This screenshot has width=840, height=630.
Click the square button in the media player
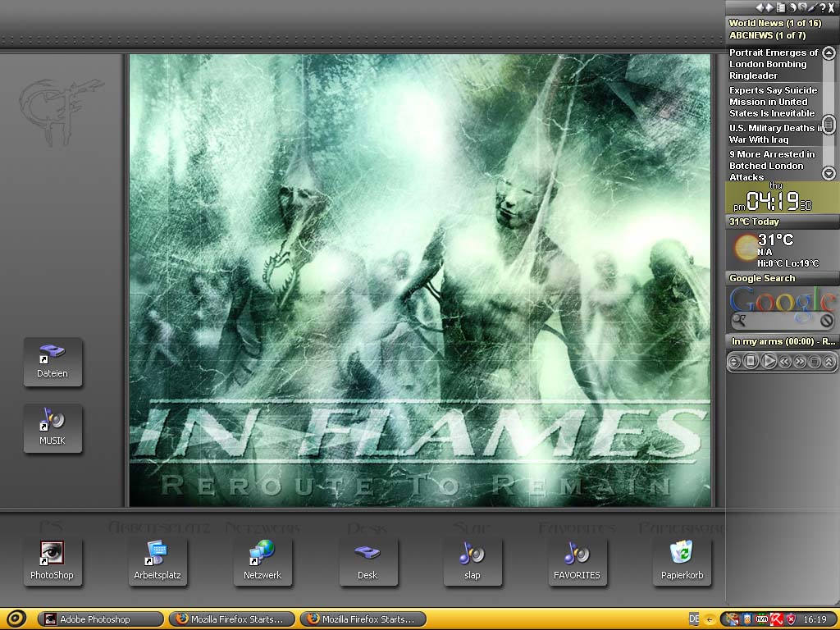815,362
